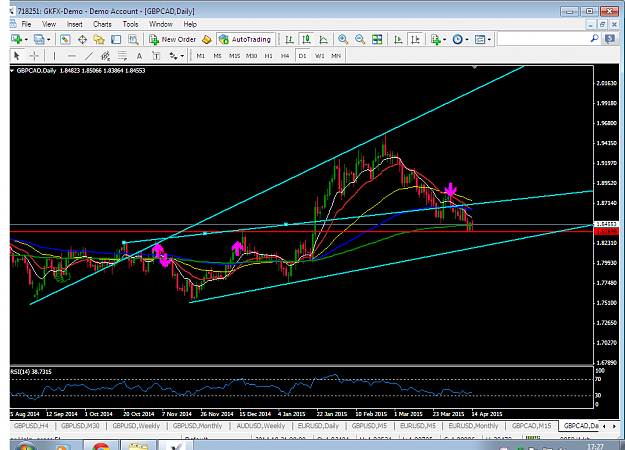Expand the Indicators dropdown arrow
The width and height of the screenshot is (625, 450).
(x=444, y=39)
